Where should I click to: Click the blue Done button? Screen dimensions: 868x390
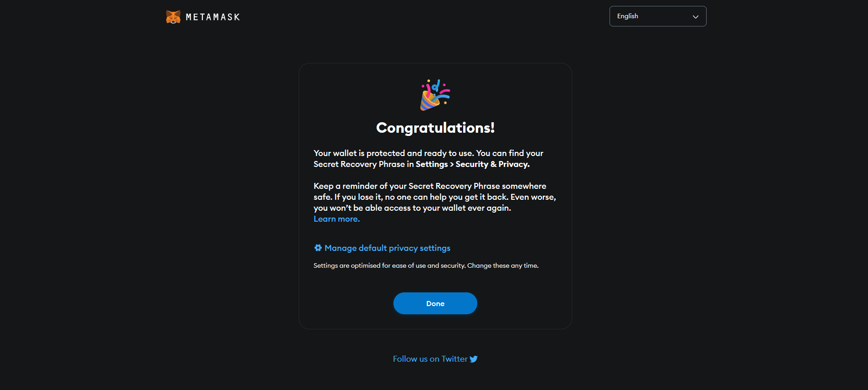435,303
